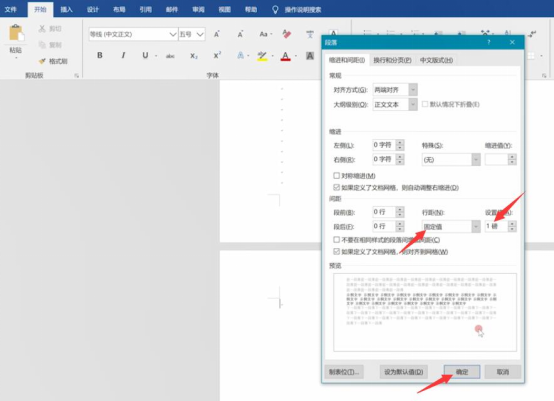The height and width of the screenshot is (401, 554).
Task: Click the Cut scissors icon
Action: [x=42, y=29]
